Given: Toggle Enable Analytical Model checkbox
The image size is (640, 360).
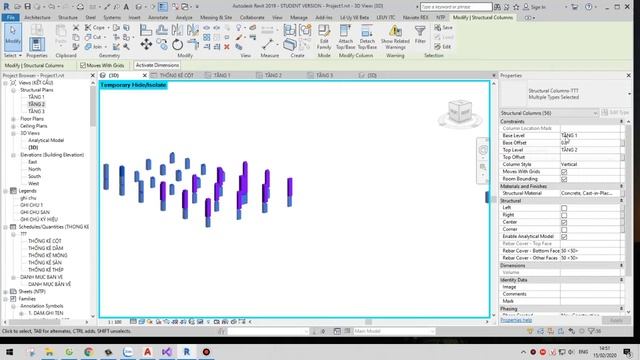Looking at the screenshot, I should (x=564, y=237).
